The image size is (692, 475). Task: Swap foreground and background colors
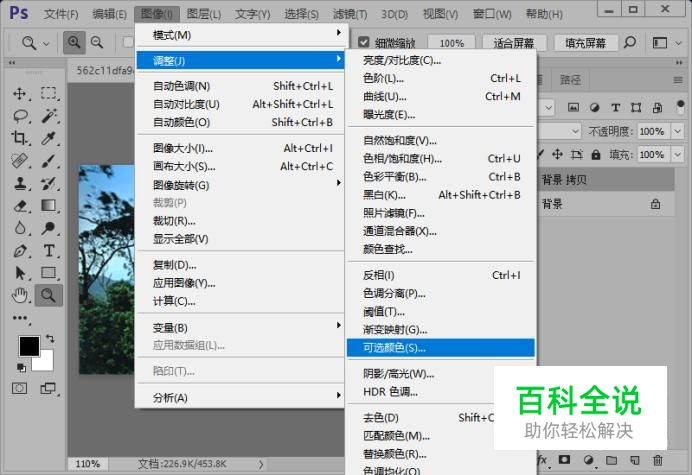coord(50,339)
